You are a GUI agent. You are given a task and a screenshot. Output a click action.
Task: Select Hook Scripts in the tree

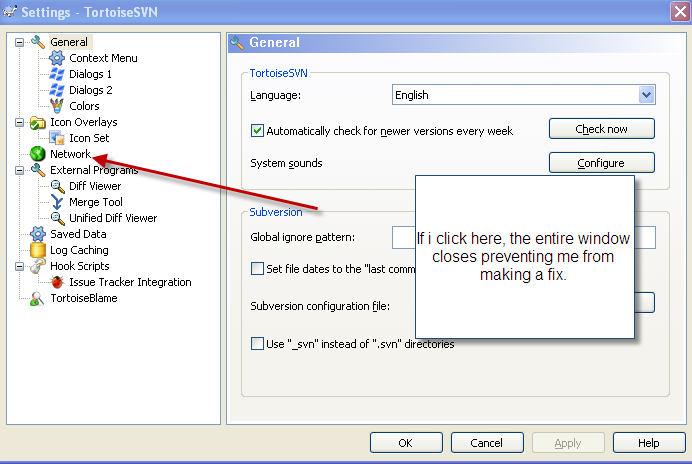pos(80,266)
